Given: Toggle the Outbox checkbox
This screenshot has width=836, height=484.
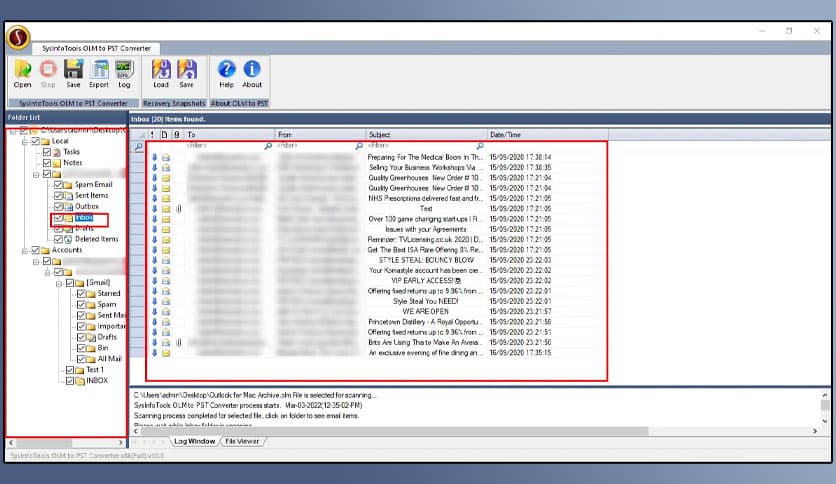Looking at the screenshot, I should tap(58, 206).
